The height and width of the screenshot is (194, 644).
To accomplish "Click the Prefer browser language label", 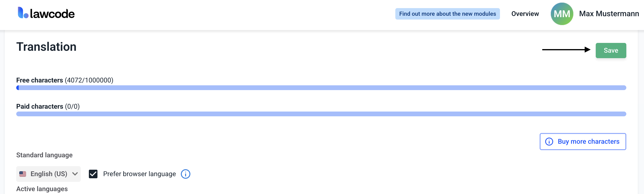I will pyautogui.click(x=140, y=174).
